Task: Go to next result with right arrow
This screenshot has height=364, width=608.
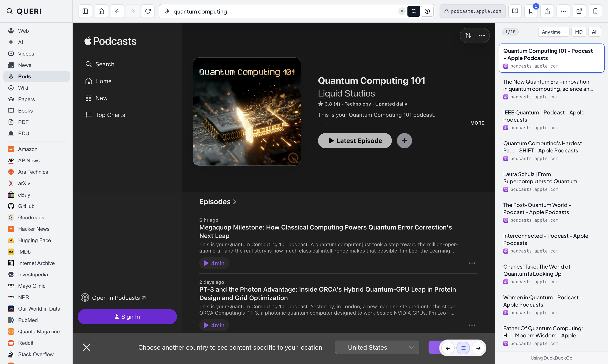Action: (x=478, y=348)
